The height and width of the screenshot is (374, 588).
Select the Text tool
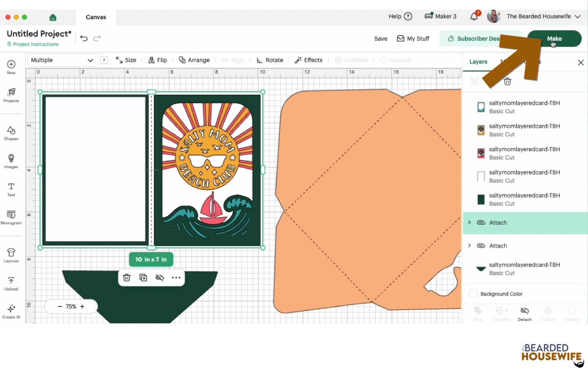coord(11,189)
